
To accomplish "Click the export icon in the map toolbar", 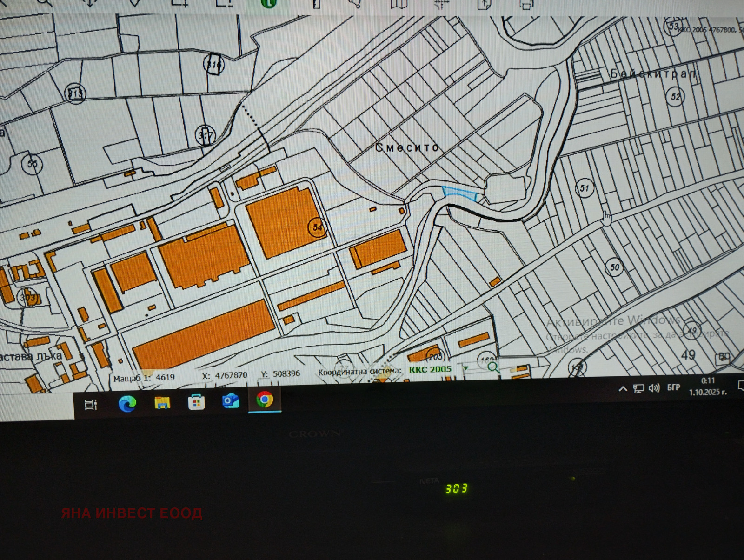I will [484, 4].
